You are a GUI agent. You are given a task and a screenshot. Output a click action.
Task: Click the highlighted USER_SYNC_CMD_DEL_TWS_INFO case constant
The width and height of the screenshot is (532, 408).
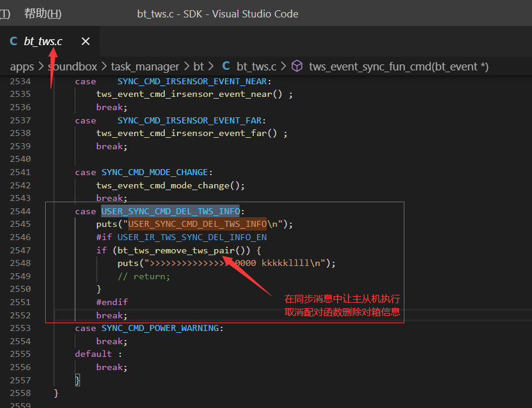pos(170,212)
